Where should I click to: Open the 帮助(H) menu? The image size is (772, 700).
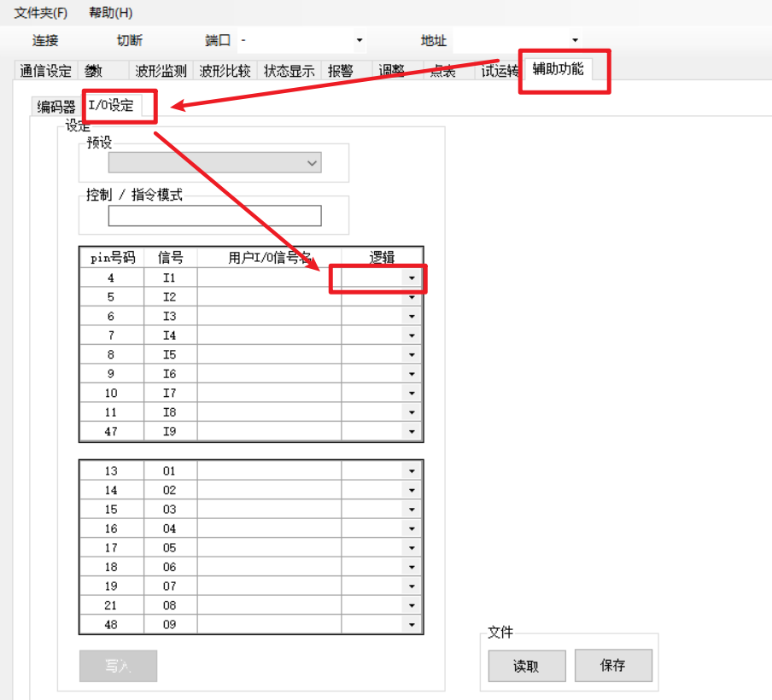point(110,13)
